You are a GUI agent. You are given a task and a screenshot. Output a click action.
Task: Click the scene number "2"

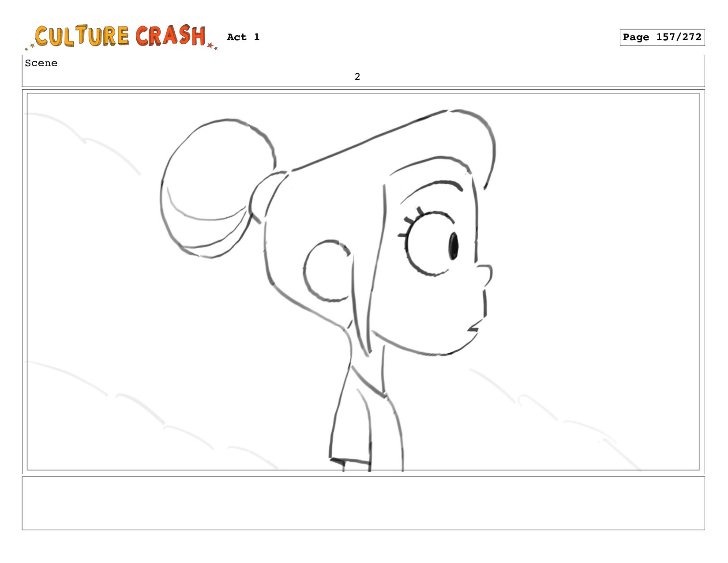click(357, 77)
